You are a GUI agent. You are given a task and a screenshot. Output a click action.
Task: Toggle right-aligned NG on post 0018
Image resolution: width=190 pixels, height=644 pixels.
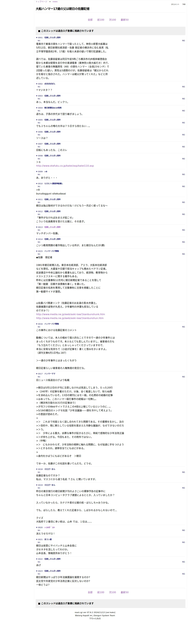tap(183, 472)
